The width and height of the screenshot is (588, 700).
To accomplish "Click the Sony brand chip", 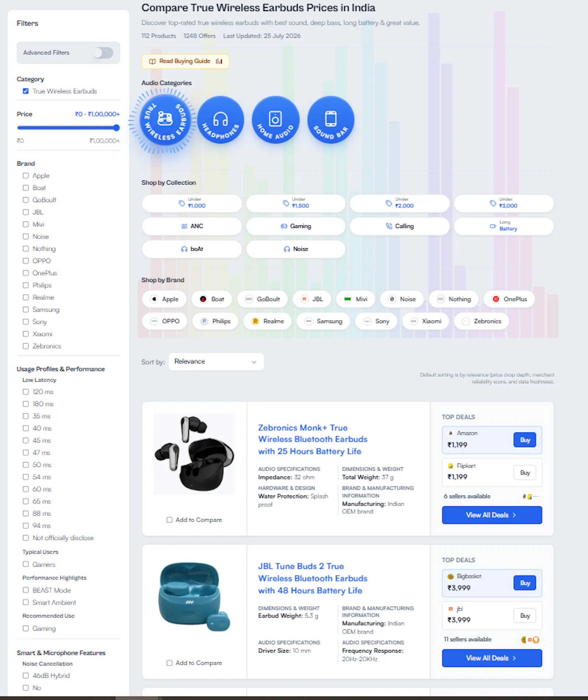I will [x=376, y=321].
